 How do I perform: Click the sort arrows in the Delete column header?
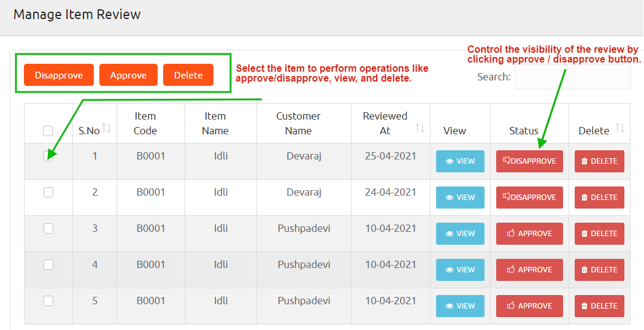(x=619, y=128)
